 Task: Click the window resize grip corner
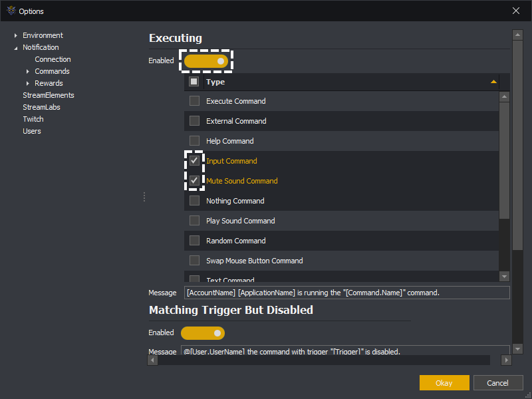pos(528,395)
